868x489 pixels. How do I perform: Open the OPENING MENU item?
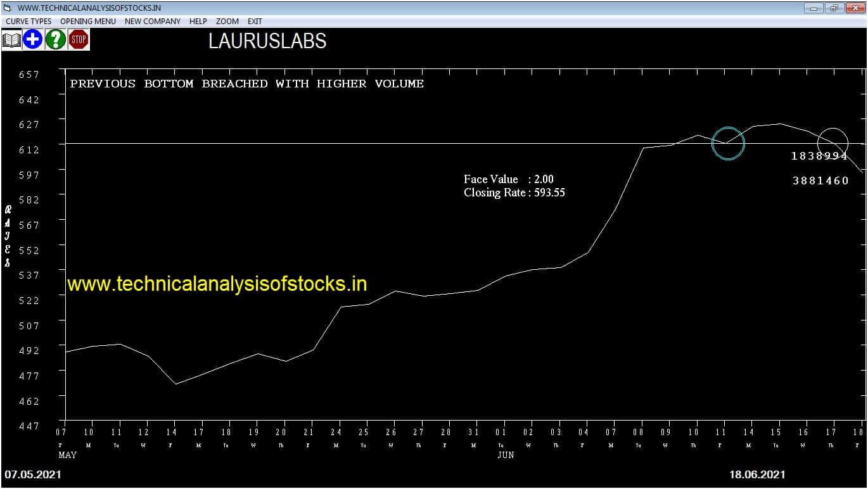point(88,21)
